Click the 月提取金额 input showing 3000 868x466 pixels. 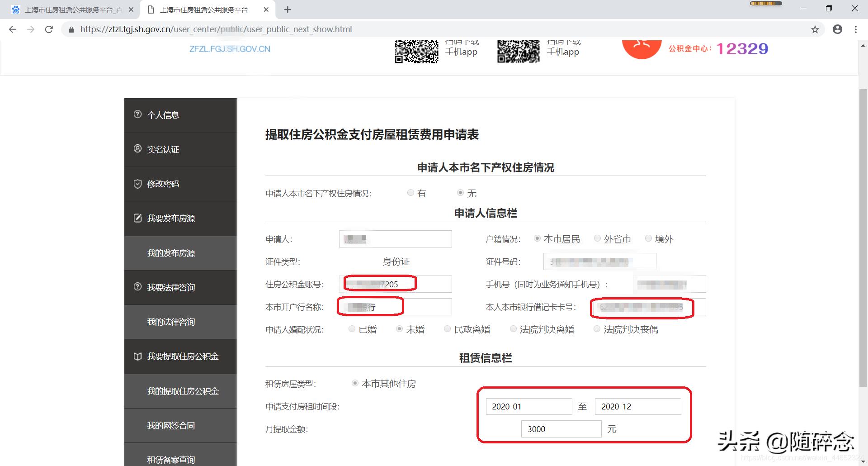coord(561,428)
